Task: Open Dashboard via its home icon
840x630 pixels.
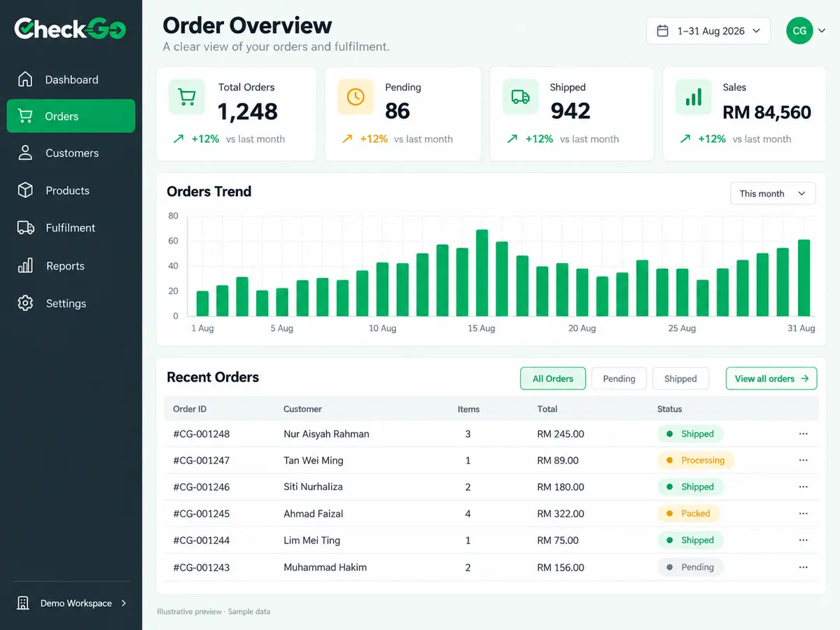Action: (25, 79)
